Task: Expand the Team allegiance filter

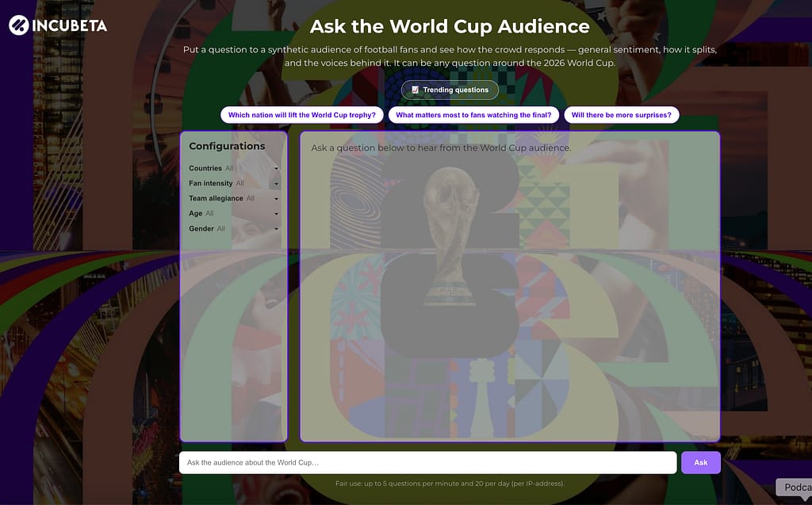Action: click(234, 198)
